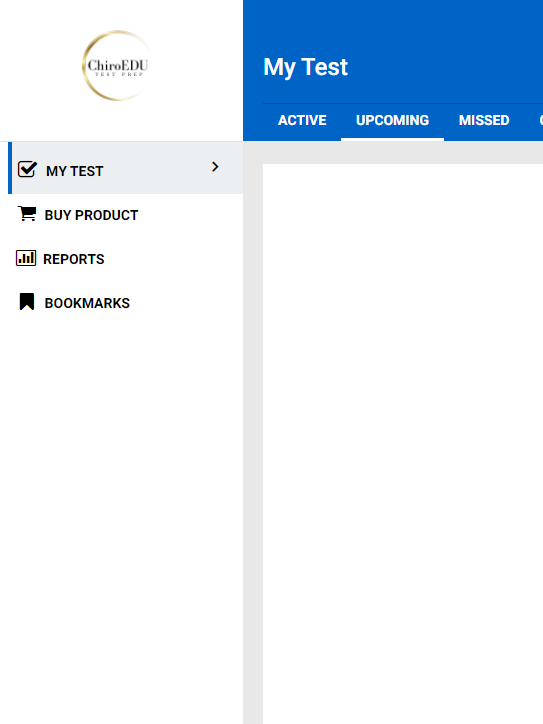This screenshot has width=543, height=724.
Task: Click the ChiroEDU Test Prep logo
Action: pyautogui.click(x=117, y=66)
